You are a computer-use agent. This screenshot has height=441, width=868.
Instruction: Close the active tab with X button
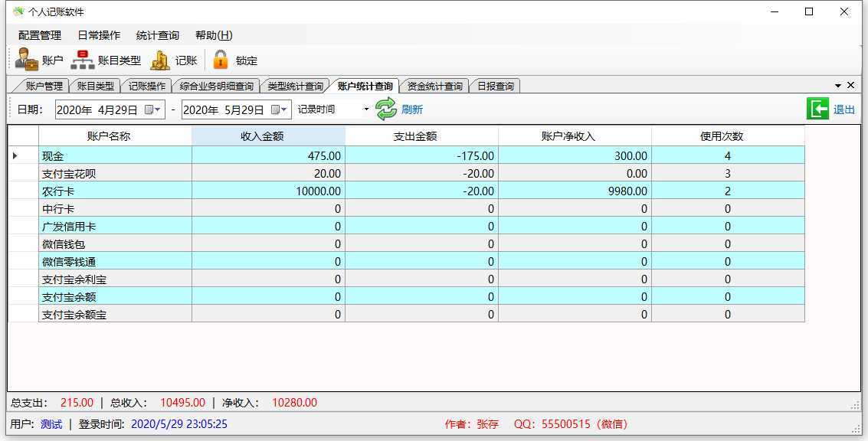[x=850, y=85]
